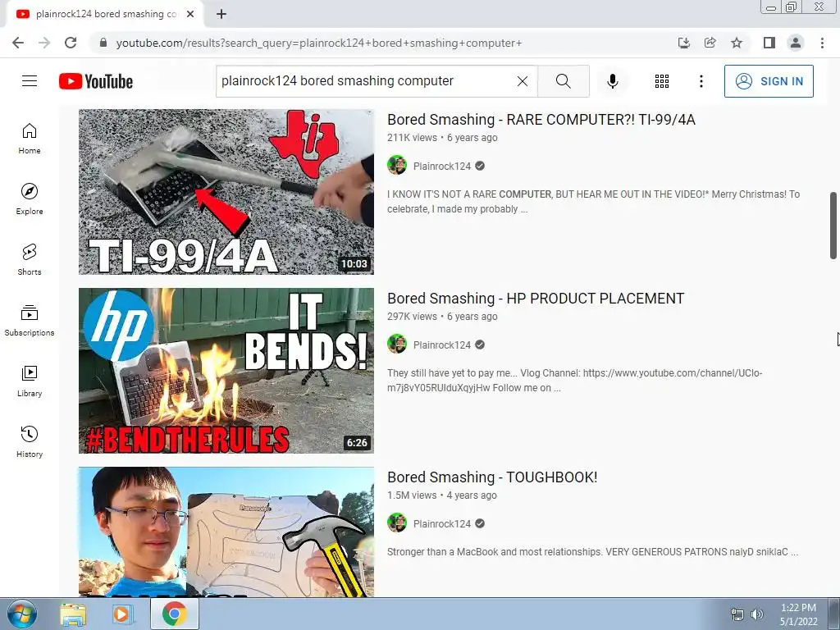The width and height of the screenshot is (840, 630).
Task: Toggle the Chrome side panel
Action: pyautogui.click(x=769, y=43)
